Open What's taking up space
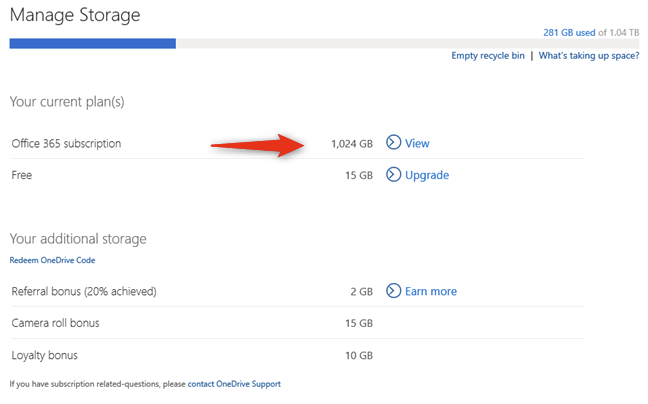This screenshot has width=648, height=404. (589, 55)
